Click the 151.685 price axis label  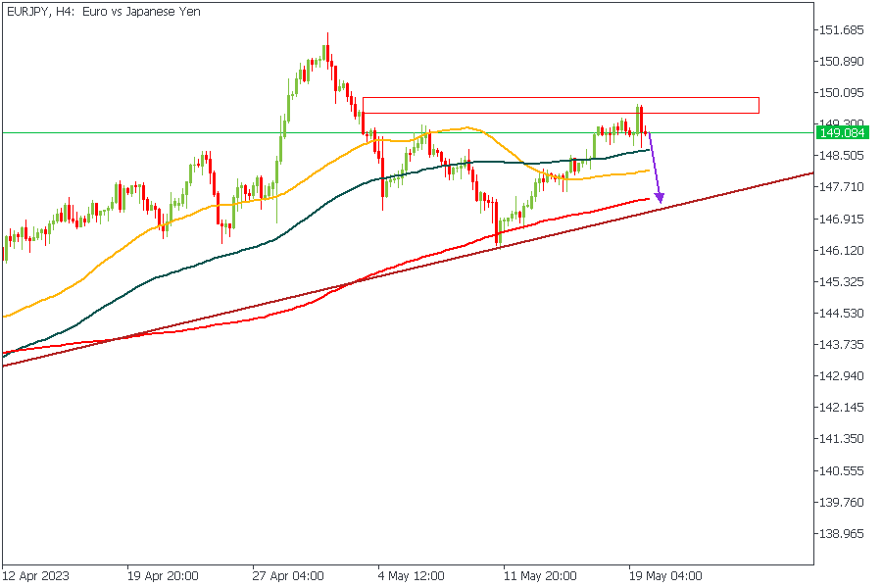pyautogui.click(x=842, y=30)
